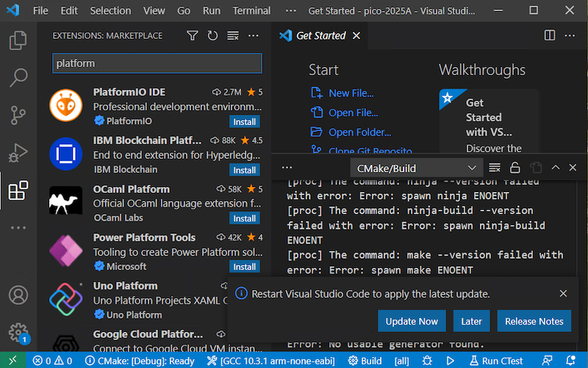The width and height of the screenshot is (588, 368).
Task: Filter extensions with the funnel icon
Action: (x=193, y=35)
